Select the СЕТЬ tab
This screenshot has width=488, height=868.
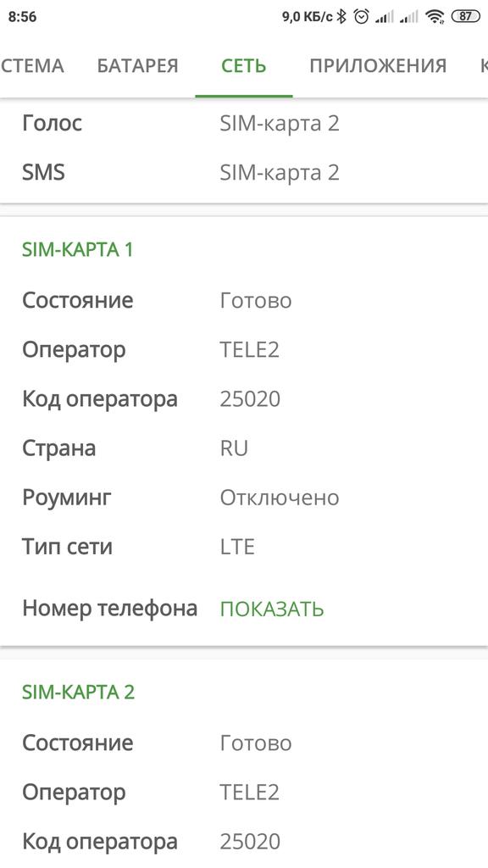(x=244, y=66)
